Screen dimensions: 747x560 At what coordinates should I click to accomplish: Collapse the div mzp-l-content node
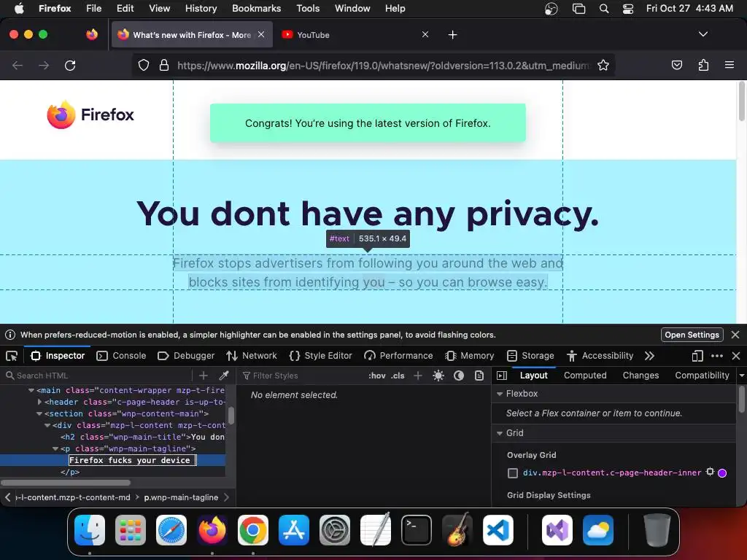[47, 425]
